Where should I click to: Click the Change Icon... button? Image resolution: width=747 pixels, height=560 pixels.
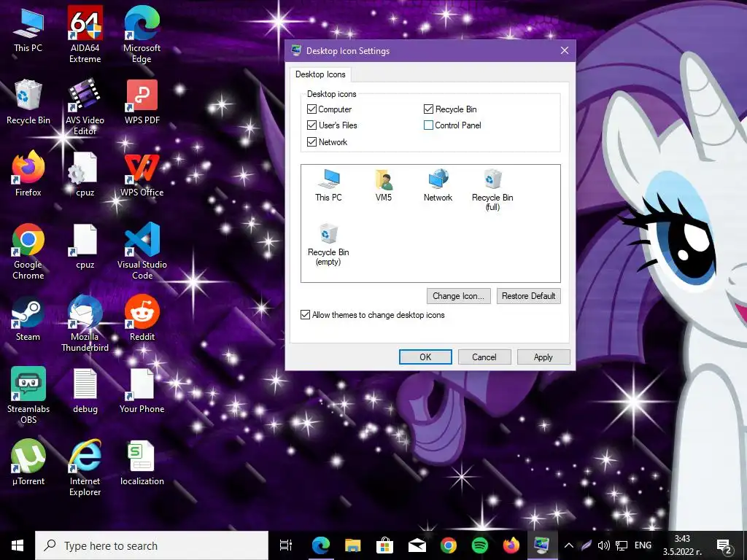(458, 296)
